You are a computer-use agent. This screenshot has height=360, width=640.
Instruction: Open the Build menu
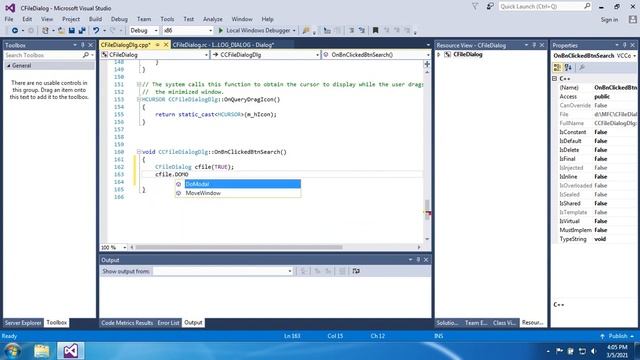(x=95, y=19)
